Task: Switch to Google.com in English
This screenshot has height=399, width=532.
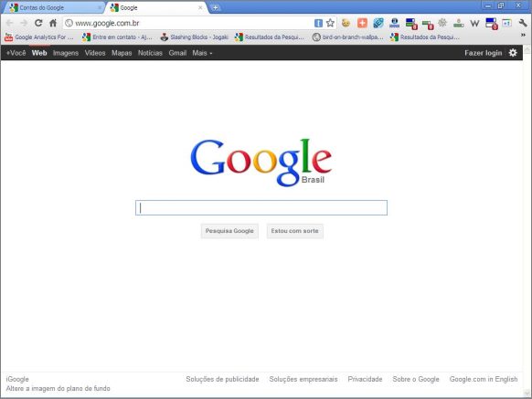Action: pos(484,379)
